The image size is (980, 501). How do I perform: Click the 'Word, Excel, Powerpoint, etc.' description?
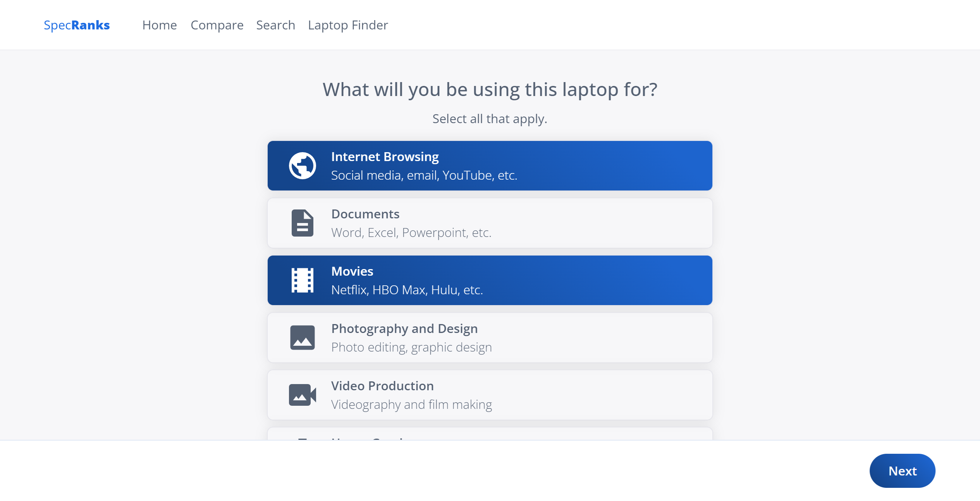[x=411, y=233]
